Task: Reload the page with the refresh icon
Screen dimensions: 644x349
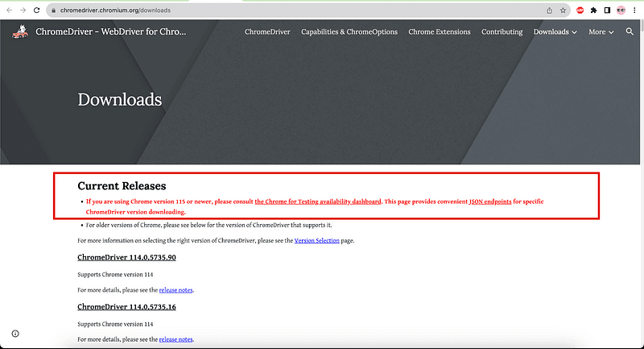Action: [36, 10]
